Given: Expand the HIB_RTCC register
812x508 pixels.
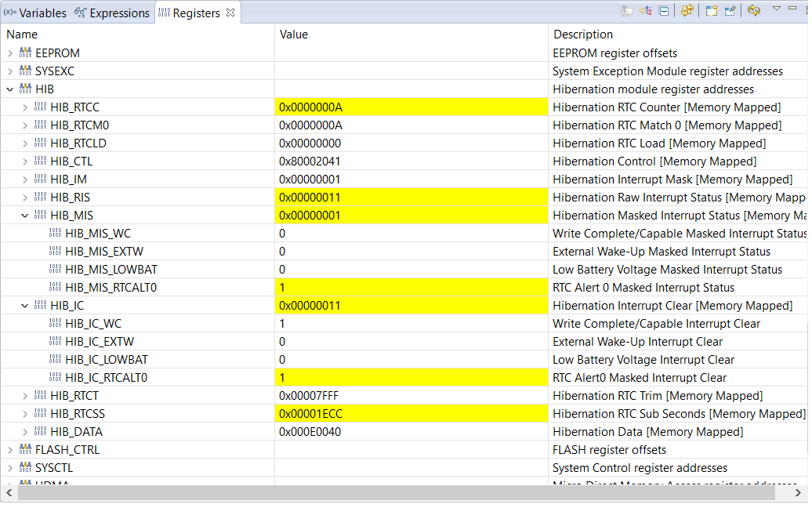Looking at the screenshot, I should click(25, 107).
